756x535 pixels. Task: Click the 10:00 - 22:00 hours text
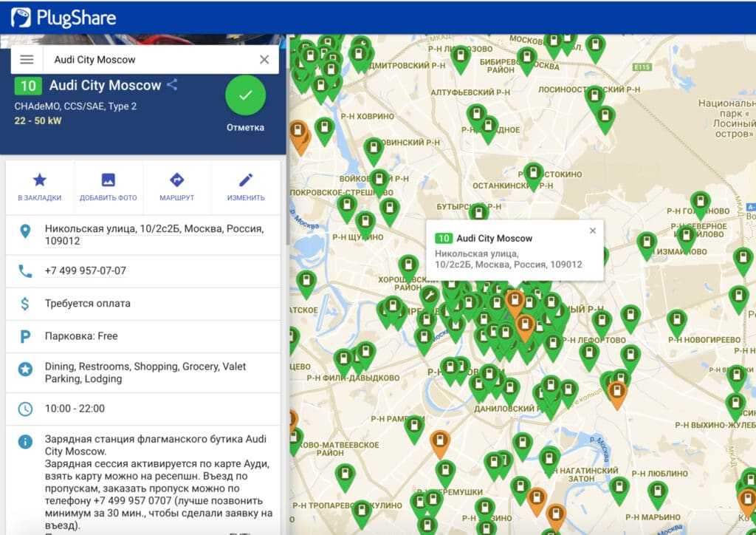point(75,409)
